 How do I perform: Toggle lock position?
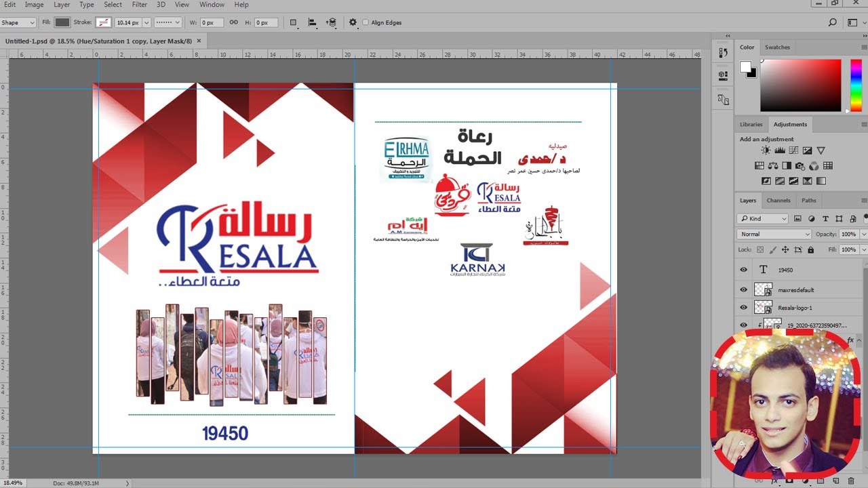pos(785,250)
